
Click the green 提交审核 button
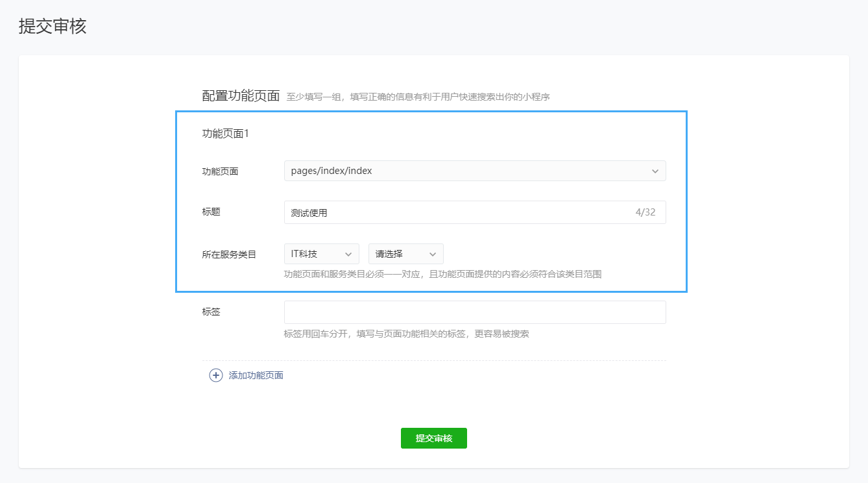[x=433, y=438]
